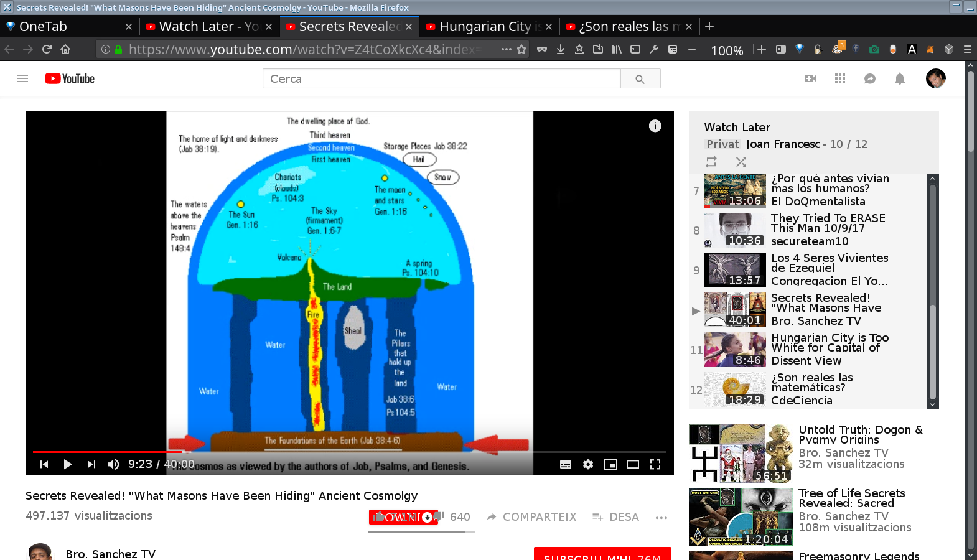This screenshot has height=560, width=977.
Task: Toggle the Firefox sidebar icon
Action: click(635, 49)
